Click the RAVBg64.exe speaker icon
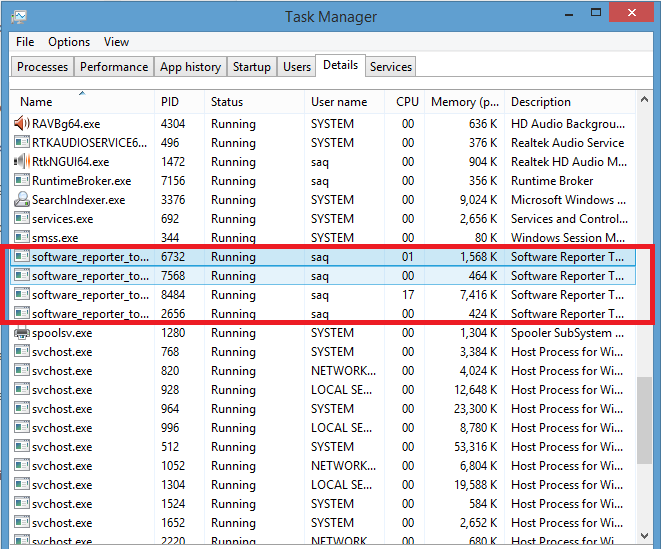 pos(22,124)
